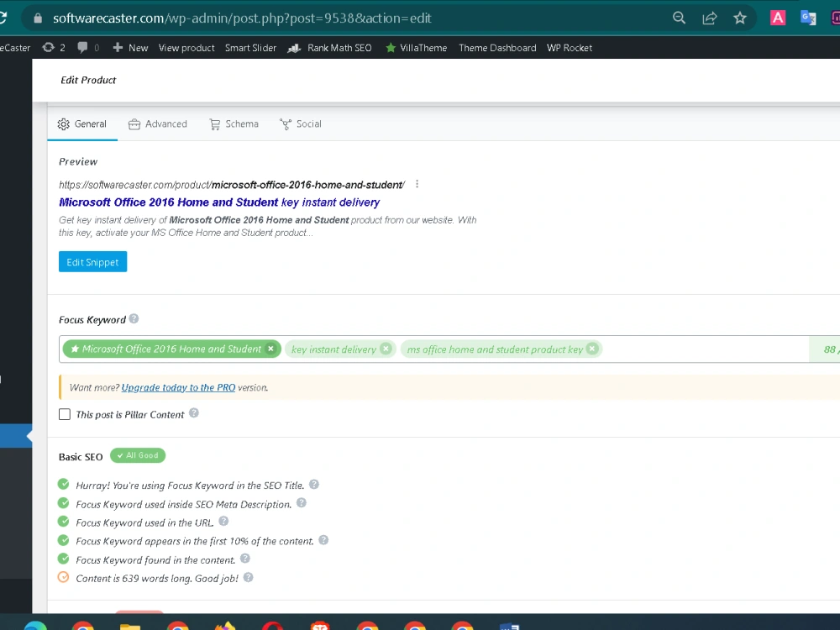Viewport: 840px width, 630px height.
Task: Click the browser reload icon
Action: point(3,18)
